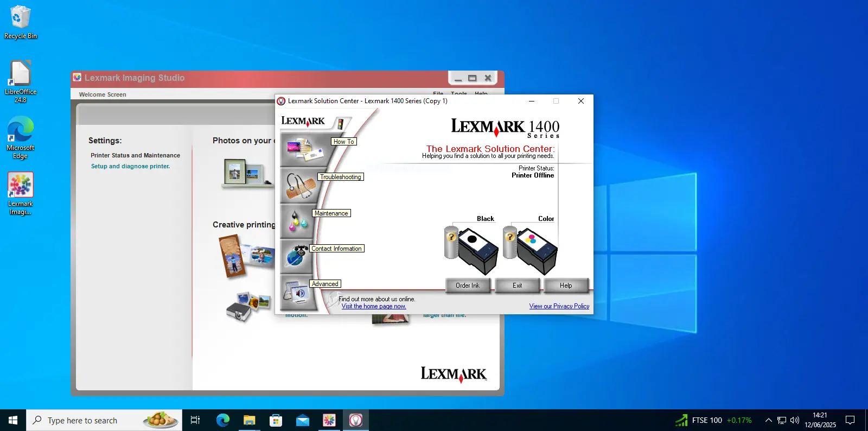Open Microsoft Store from the taskbar
The height and width of the screenshot is (431, 868).
point(276,420)
